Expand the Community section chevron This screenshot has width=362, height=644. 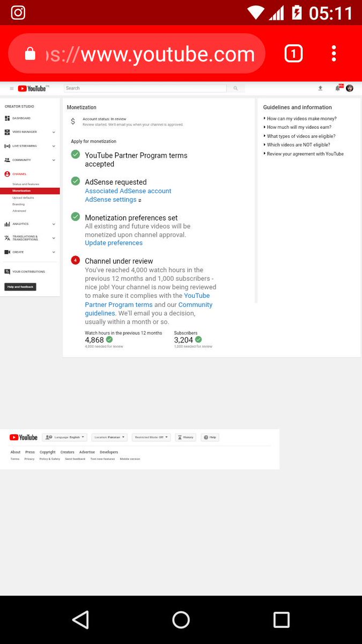(54, 160)
